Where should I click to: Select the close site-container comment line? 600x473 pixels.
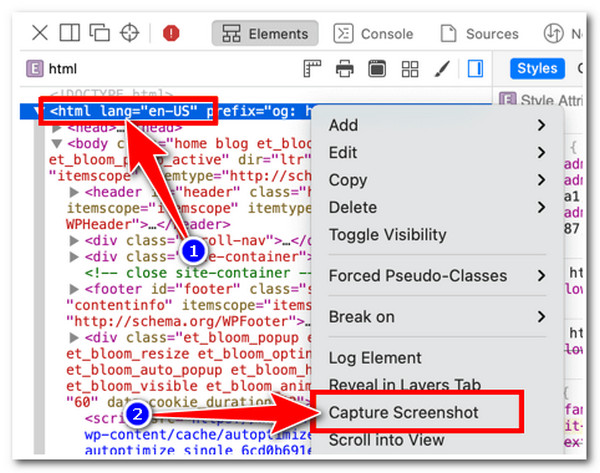coord(198,273)
